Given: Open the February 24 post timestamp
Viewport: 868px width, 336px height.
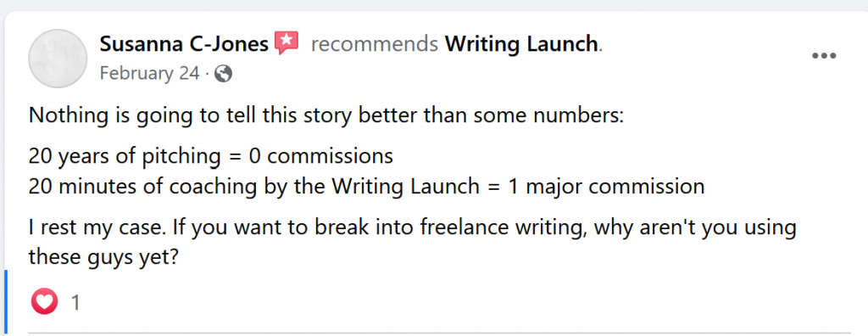Looking at the screenshot, I should (x=149, y=74).
